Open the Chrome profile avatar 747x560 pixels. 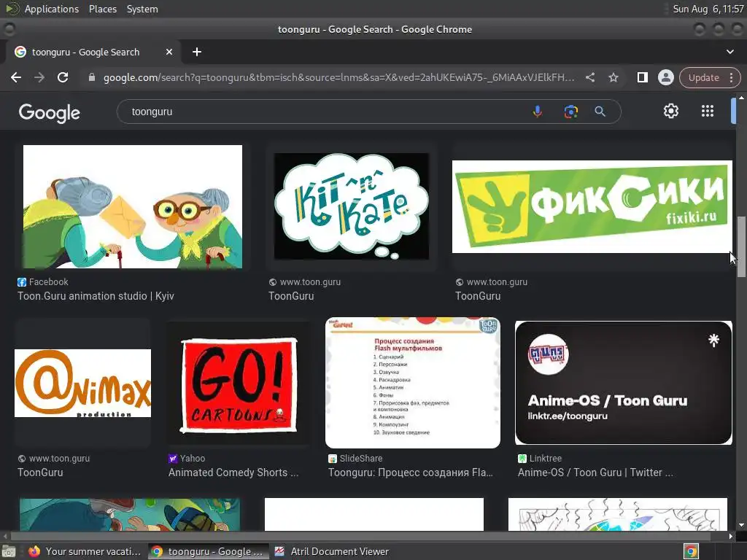click(x=665, y=77)
